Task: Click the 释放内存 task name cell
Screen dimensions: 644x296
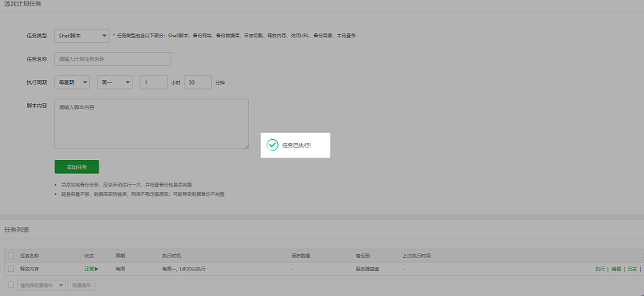Action: (30, 269)
